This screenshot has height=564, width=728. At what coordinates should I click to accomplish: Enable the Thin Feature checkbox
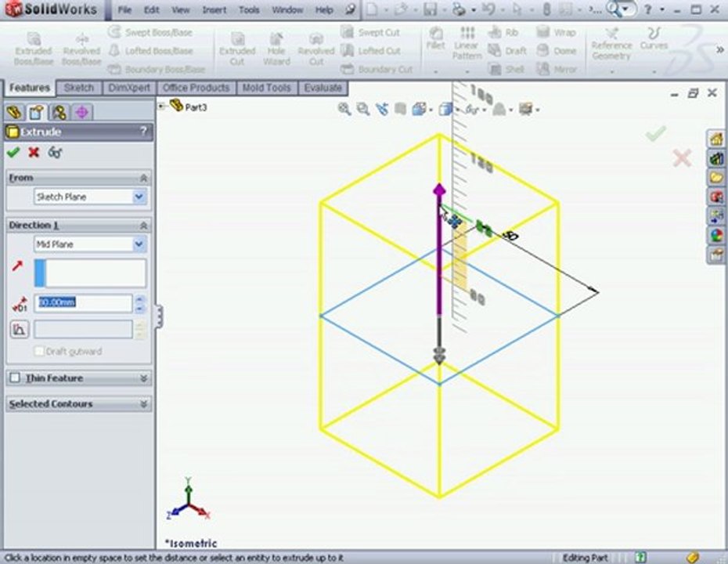click(x=15, y=378)
